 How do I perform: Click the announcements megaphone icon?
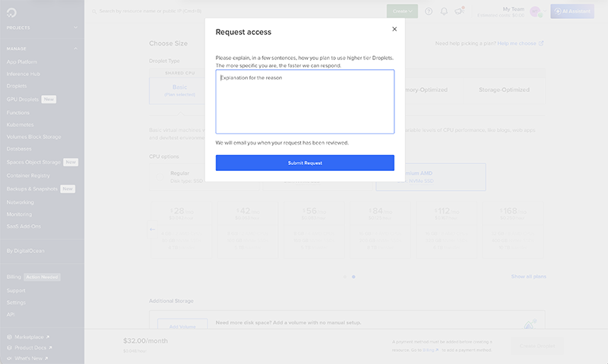[459, 11]
